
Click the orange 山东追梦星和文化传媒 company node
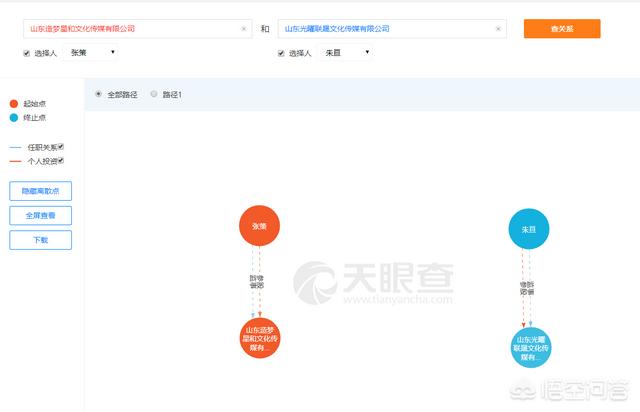pyautogui.click(x=262, y=342)
